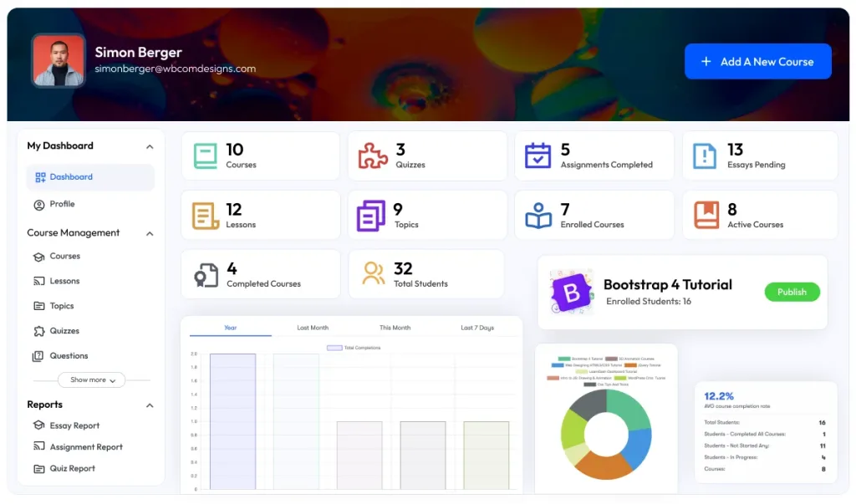Click the graduation cap icon beside Courses
Image resolution: width=856 pixels, height=504 pixels.
pyautogui.click(x=38, y=257)
